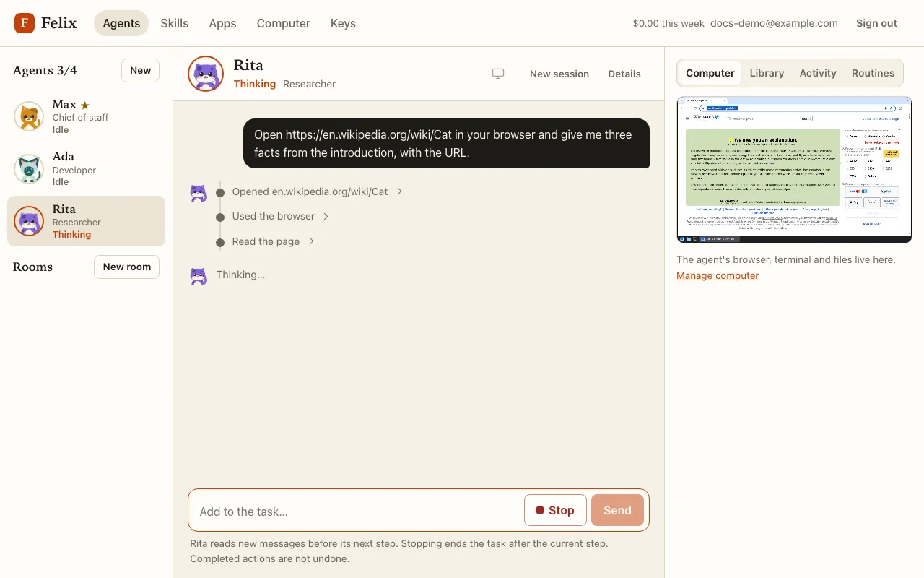Expand the 'Opened en.wikipedia.org/wiki/Cat' step
The height and width of the screenshot is (578, 924).
point(400,191)
